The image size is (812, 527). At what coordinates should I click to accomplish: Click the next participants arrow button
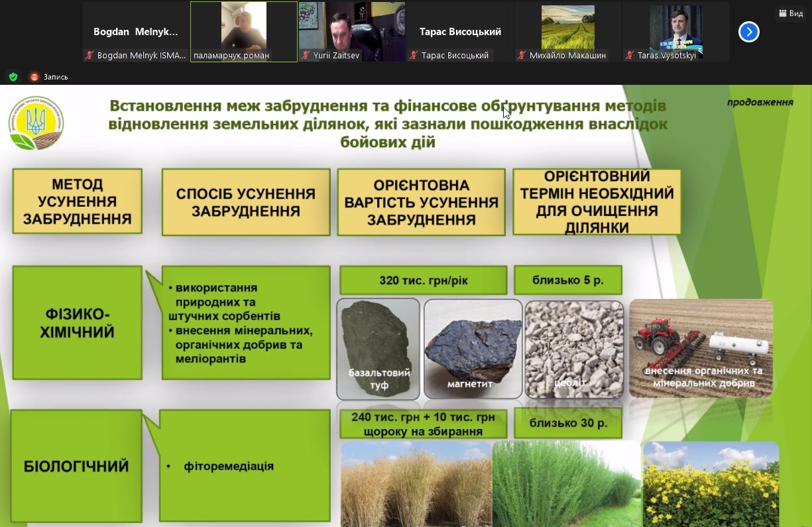pos(748,32)
